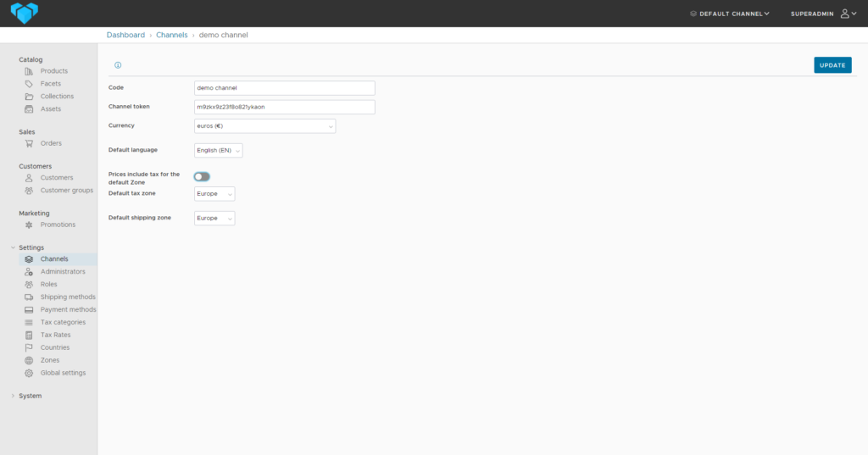
Task: Click the Customers user icon
Action: click(x=29, y=178)
